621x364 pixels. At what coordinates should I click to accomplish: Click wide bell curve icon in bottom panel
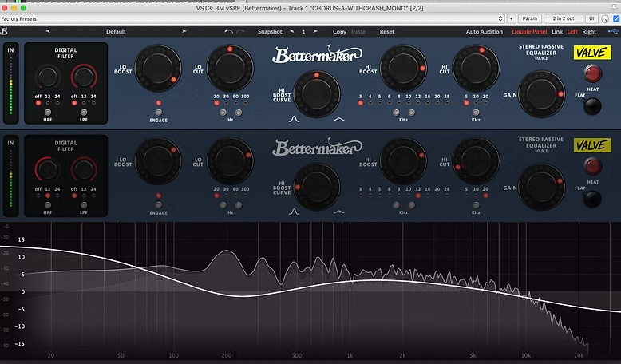click(x=339, y=212)
